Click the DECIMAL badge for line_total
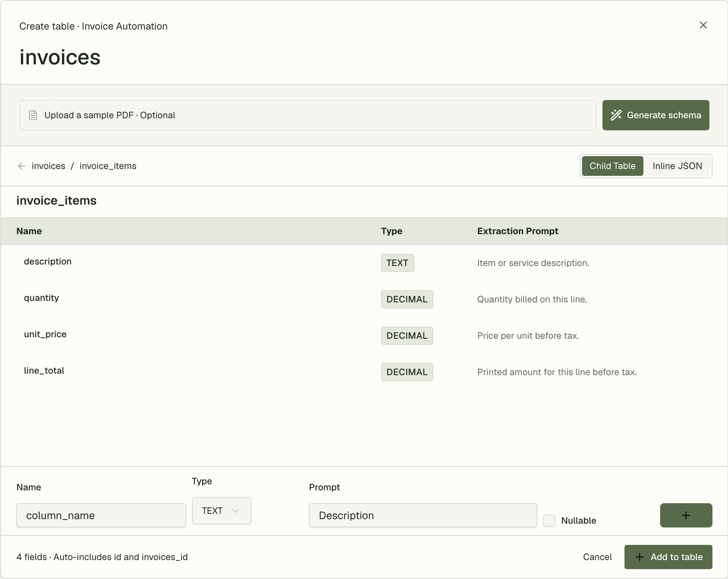Viewport: 728px width, 579px height. pyautogui.click(x=407, y=372)
